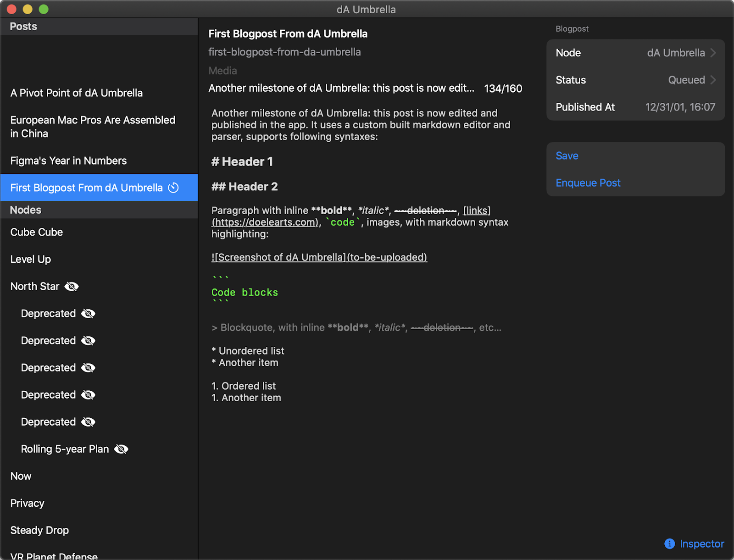Click the info icon beside Inspector
Viewport: 734px width, 560px height.
pyautogui.click(x=669, y=543)
